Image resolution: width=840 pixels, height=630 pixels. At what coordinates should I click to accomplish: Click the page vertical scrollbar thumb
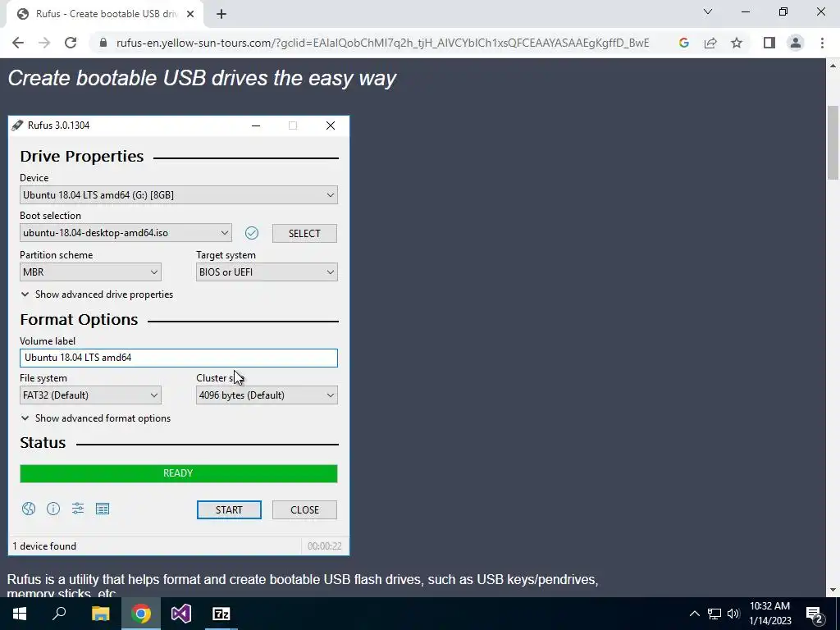click(833, 143)
